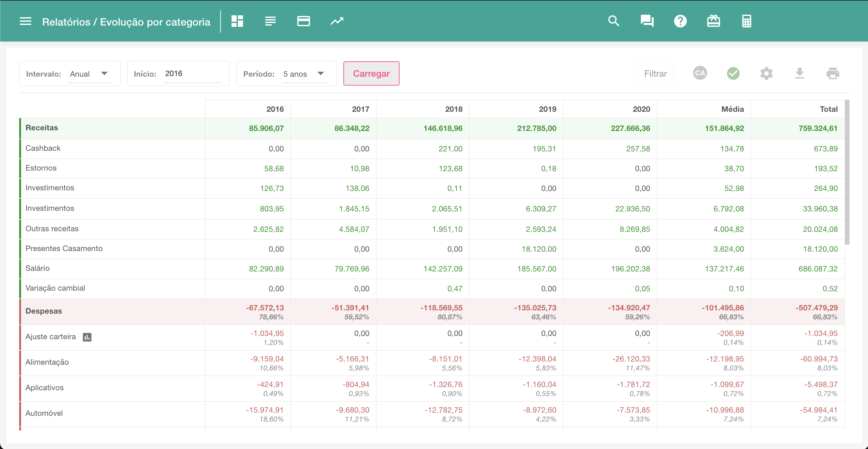The height and width of the screenshot is (449, 868).
Task: Open the gift card icon
Action: pos(713,21)
